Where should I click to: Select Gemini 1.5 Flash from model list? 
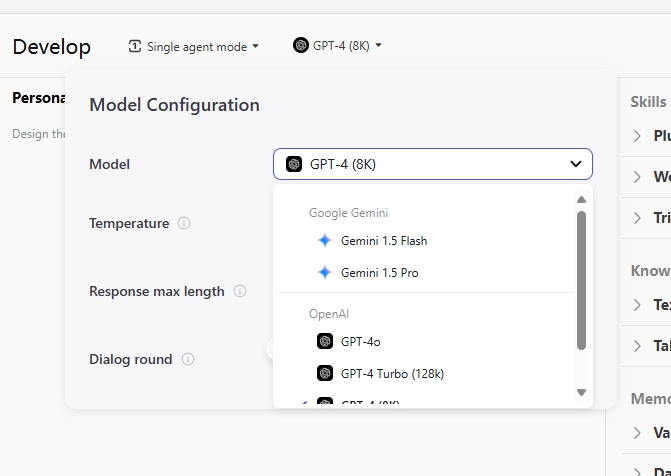(x=384, y=241)
